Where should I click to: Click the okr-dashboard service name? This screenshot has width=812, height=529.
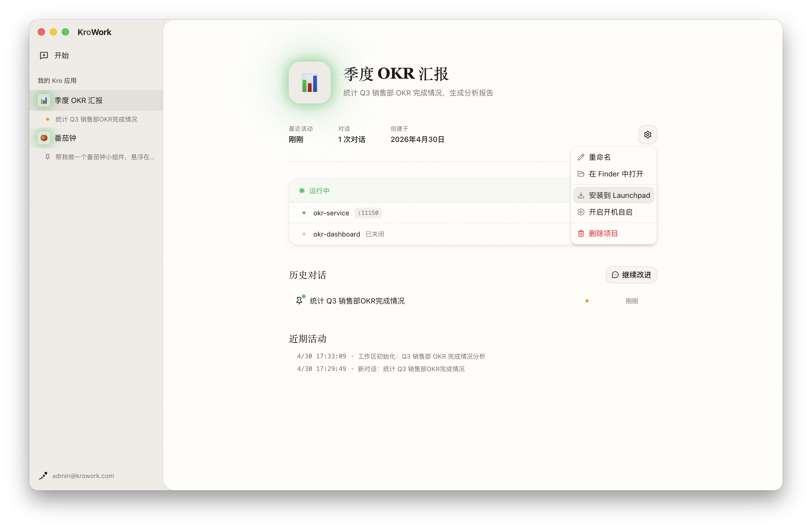coord(336,234)
